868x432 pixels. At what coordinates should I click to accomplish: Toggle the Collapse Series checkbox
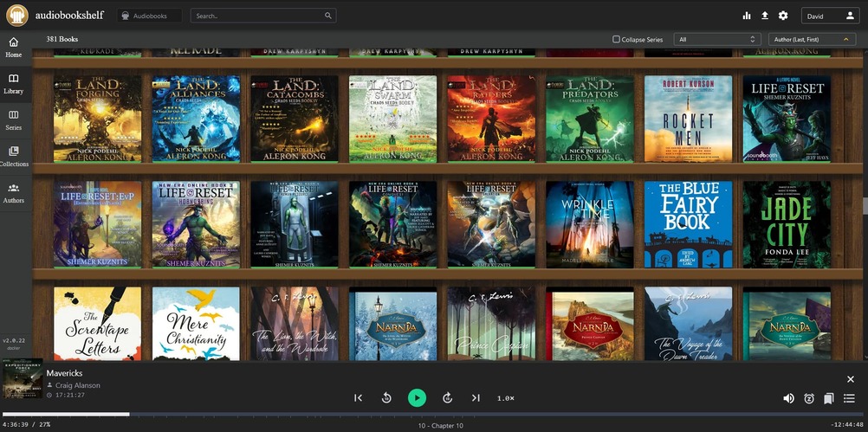(616, 39)
